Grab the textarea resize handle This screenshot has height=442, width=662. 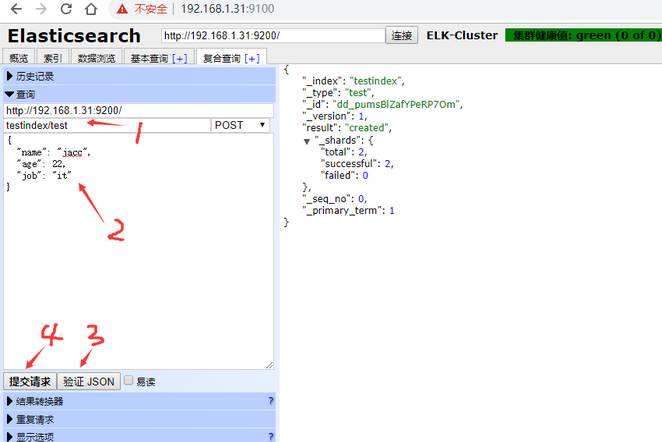coord(270,366)
